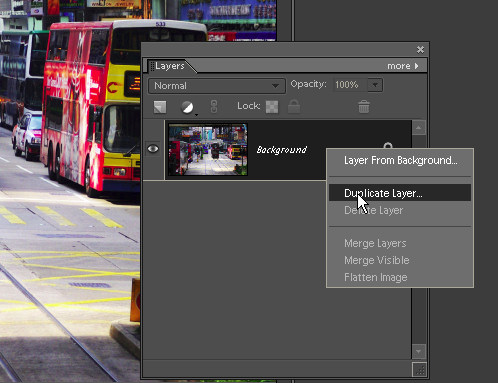Image resolution: width=498 pixels, height=383 pixels.
Task: Close the Layers palette with X
Action: point(420,50)
